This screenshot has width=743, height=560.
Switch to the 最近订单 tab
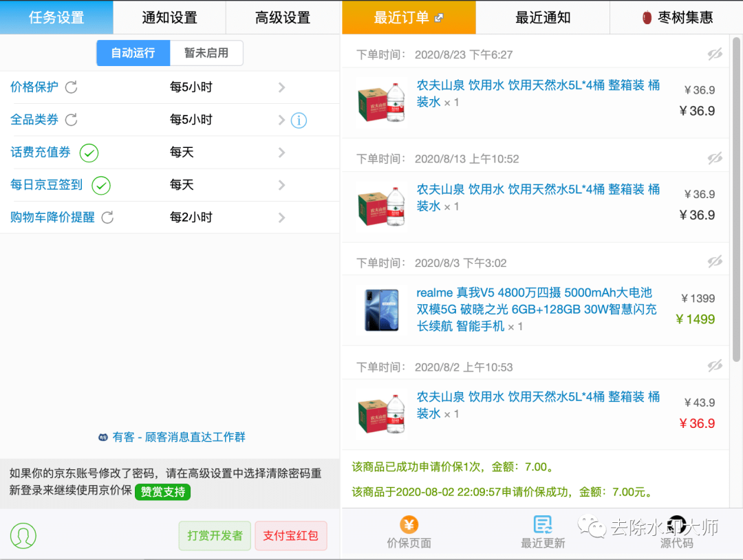(x=409, y=17)
